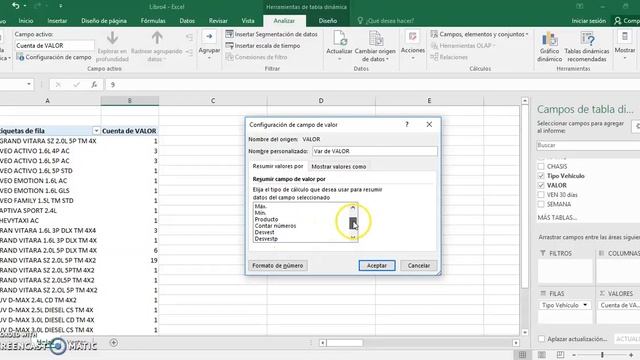The image size is (640, 360).
Task: Click the Rastrear agrupando datos up arrow icon
Action: point(157,38)
